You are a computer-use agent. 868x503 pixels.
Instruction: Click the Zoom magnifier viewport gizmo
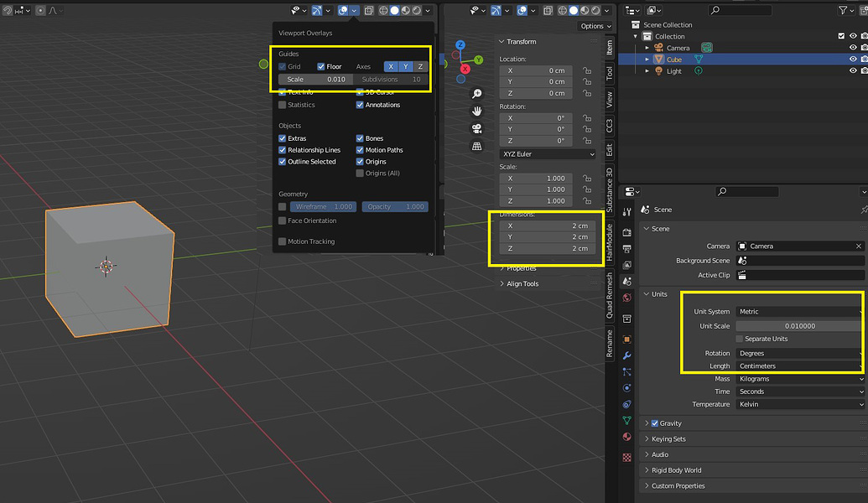[476, 94]
